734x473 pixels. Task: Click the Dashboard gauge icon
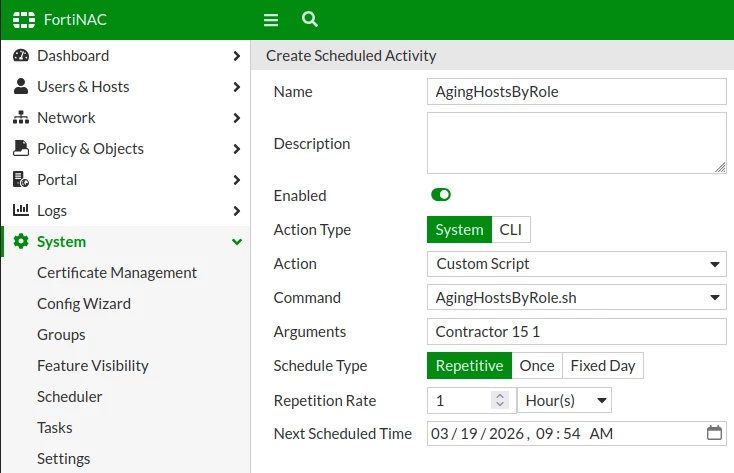pos(21,55)
